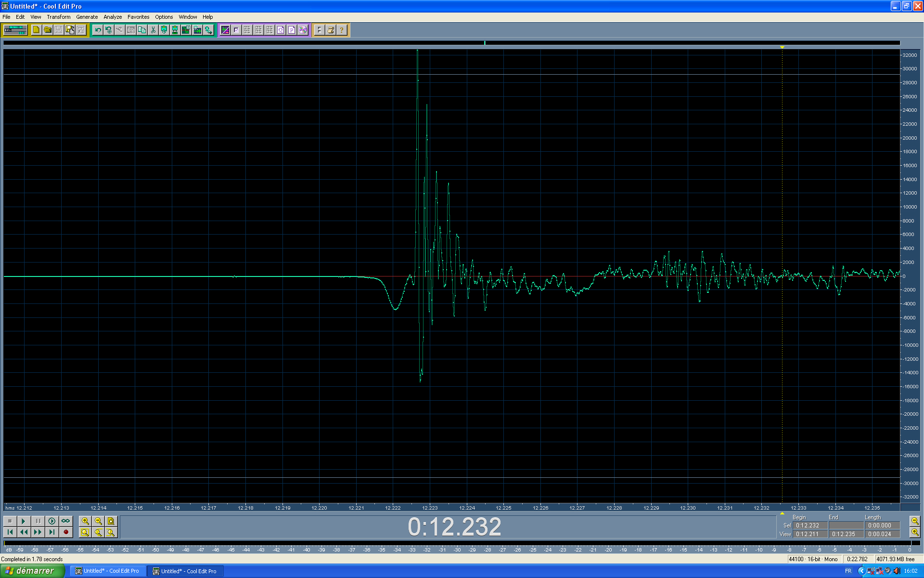Screen dimensions: 924x578
Task: Zoom to left edge of selection
Action: [x=98, y=532]
